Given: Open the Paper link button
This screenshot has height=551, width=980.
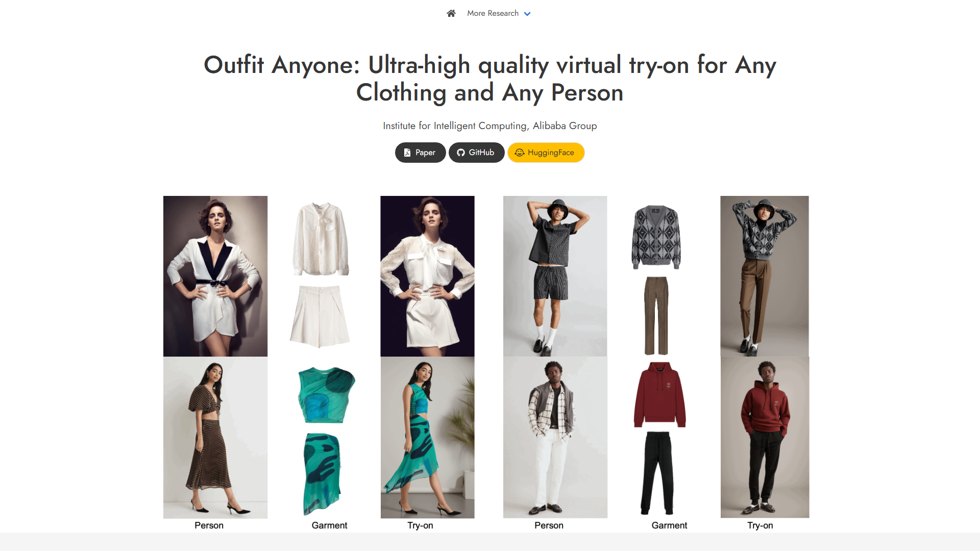Looking at the screenshot, I should click(x=420, y=153).
